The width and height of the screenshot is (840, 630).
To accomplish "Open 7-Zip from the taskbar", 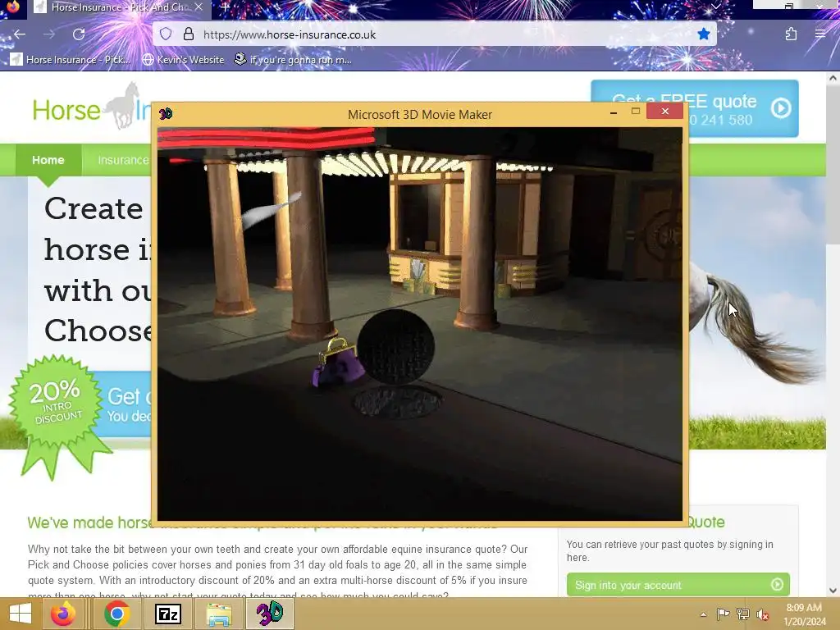I will pos(167,614).
